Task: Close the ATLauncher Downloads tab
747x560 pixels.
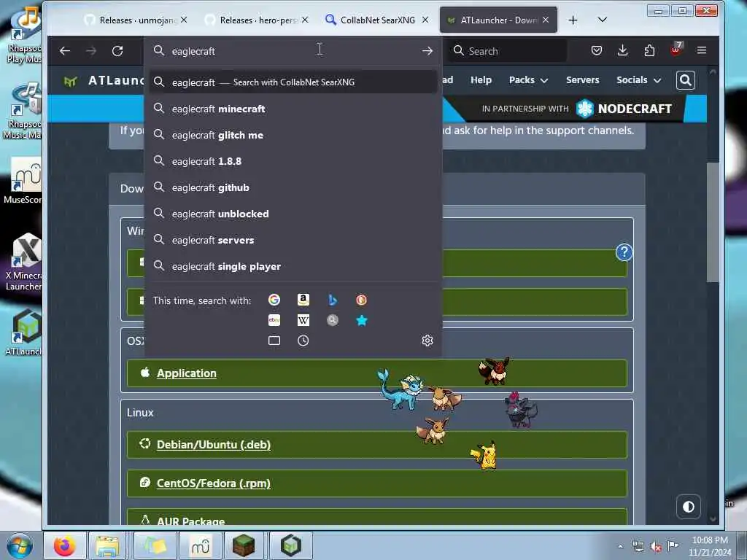Action: [x=546, y=20]
